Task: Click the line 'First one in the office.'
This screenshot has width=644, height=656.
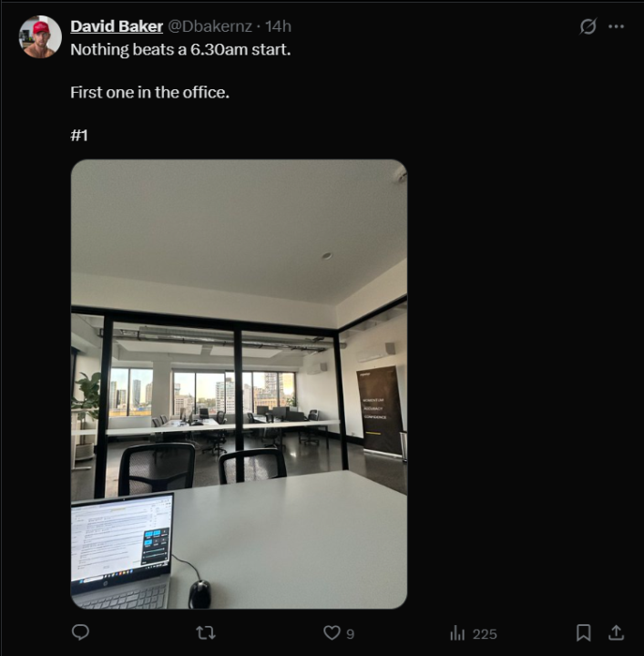Action: click(149, 92)
